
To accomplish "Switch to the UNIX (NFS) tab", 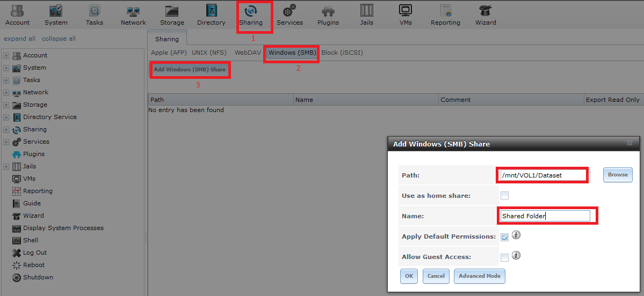I will pos(210,53).
